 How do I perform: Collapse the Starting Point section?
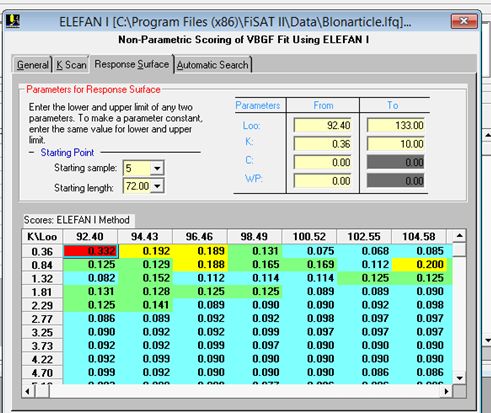[x=32, y=153]
